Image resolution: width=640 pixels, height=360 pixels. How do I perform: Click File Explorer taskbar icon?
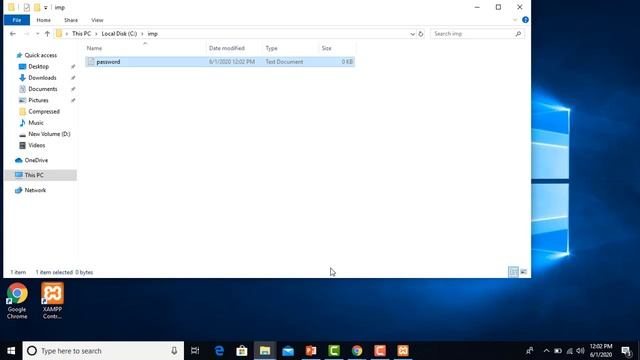pyautogui.click(x=265, y=351)
